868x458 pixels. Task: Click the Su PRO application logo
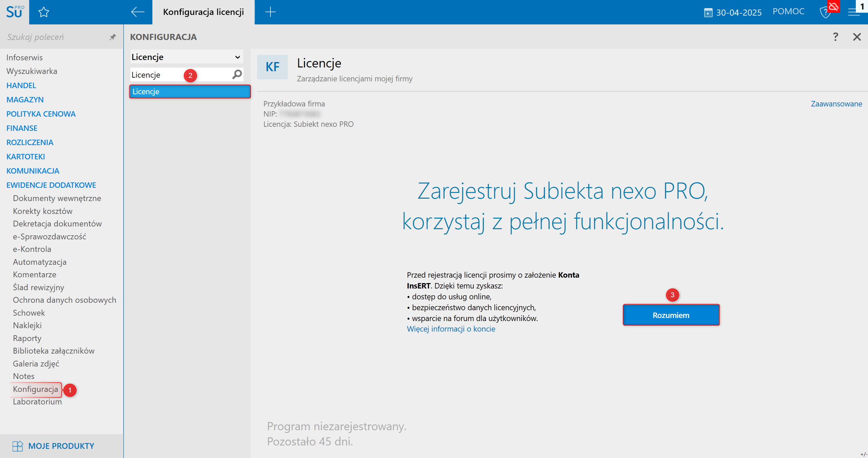click(15, 12)
